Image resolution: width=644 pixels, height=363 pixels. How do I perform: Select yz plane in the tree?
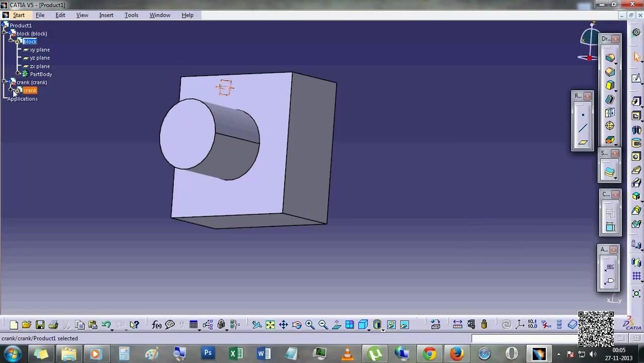(x=40, y=58)
